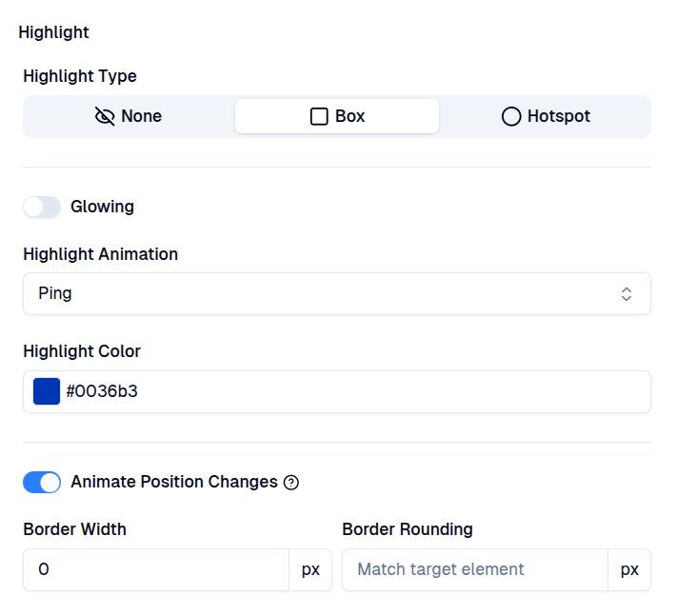
Task: Click the circle icon beside Hotspot
Action: pyautogui.click(x=511, y=116)
